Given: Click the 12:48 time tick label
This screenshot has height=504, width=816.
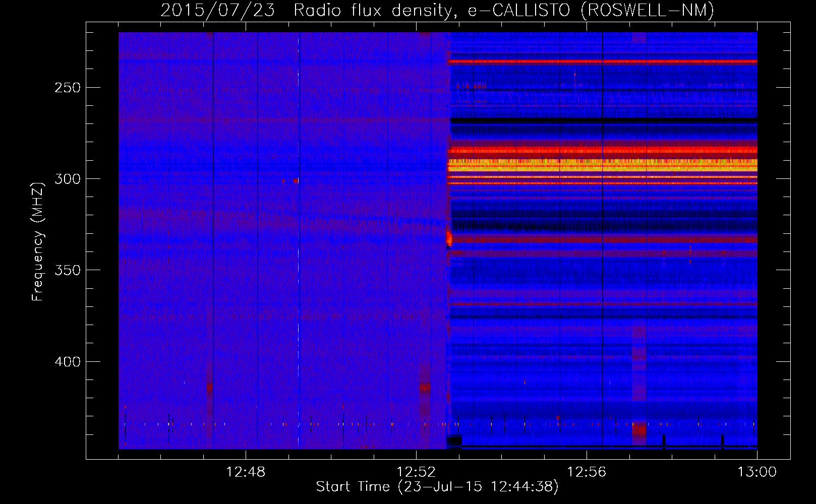Looking at the screenshot, I should [x=246, y=472].
